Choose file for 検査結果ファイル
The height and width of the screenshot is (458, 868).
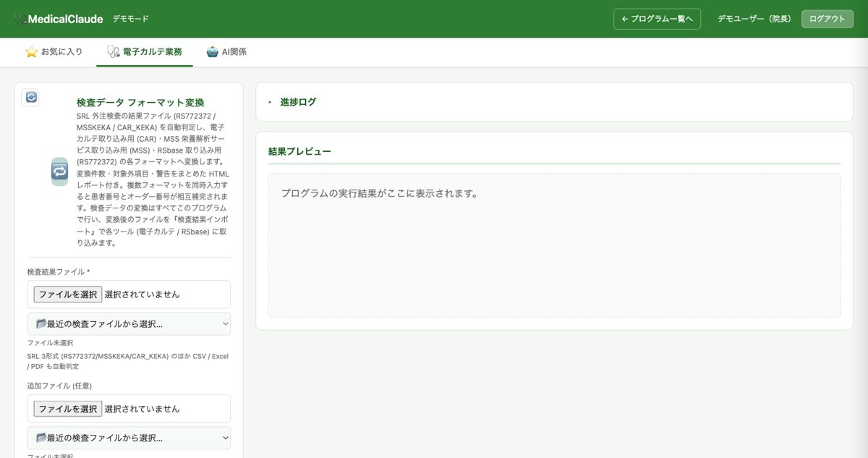68,294
